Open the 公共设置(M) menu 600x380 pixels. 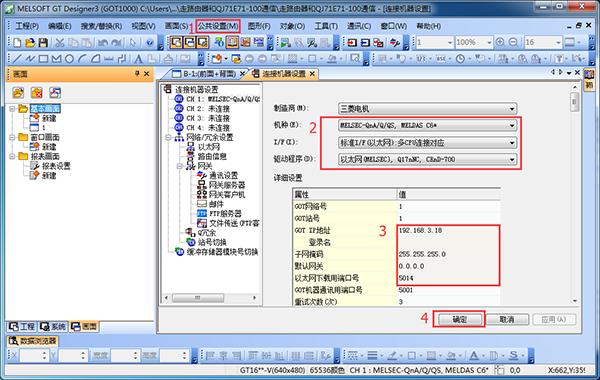tap(218, 26)
